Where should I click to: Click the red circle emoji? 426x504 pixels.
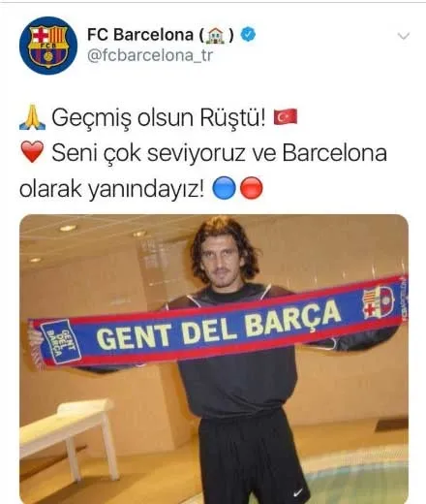click(252, 188)
